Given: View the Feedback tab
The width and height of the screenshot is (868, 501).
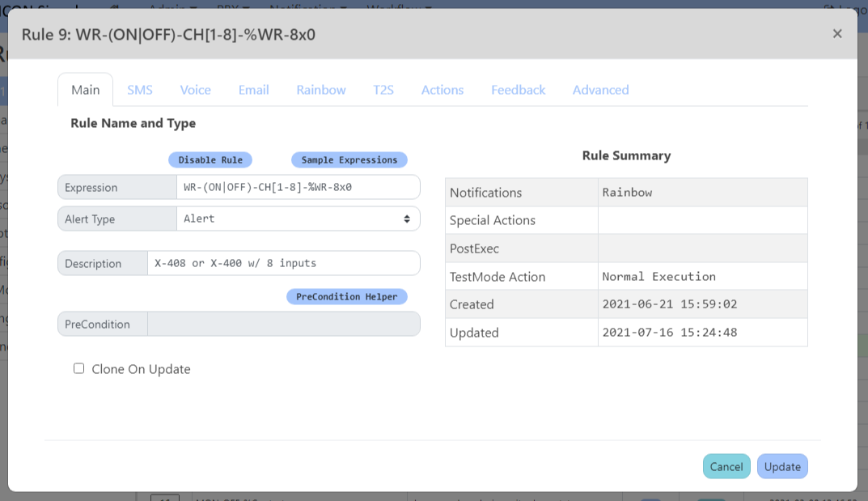Looking at the screenshot, I should tap(518, 90).
